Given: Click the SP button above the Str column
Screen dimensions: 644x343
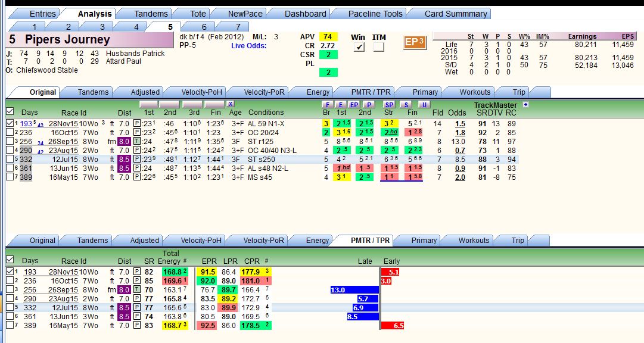Looking at the screenshot, I should click(x=389, y=104).
